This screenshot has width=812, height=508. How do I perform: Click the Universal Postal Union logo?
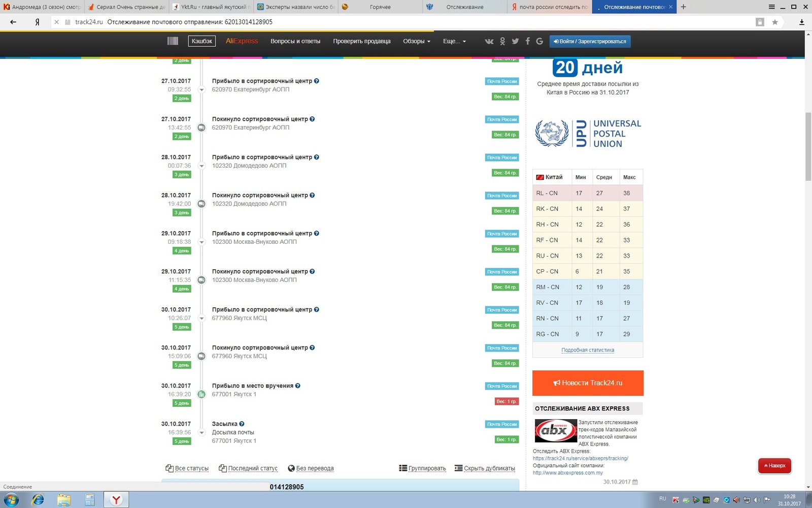pos(588,133)
